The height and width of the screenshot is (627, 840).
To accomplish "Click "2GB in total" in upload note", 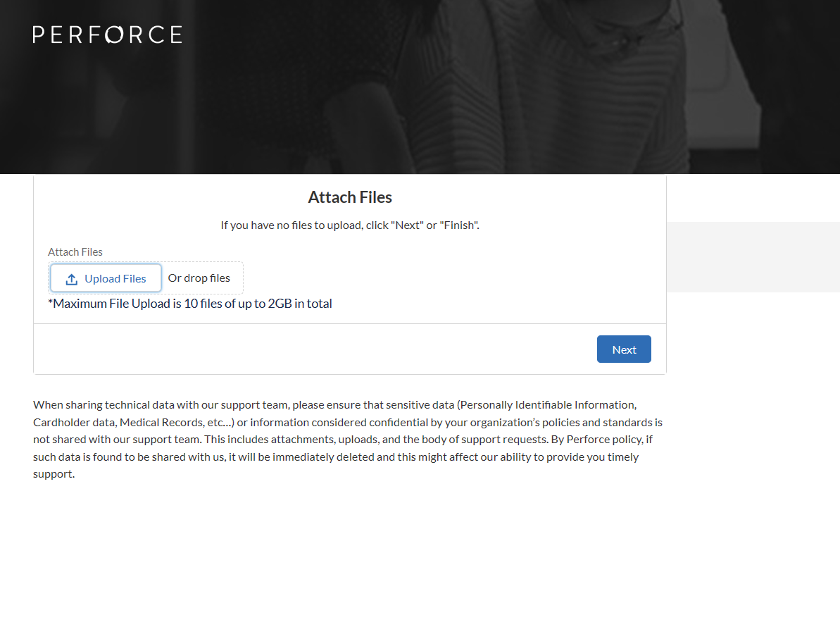I will [300, 304].
